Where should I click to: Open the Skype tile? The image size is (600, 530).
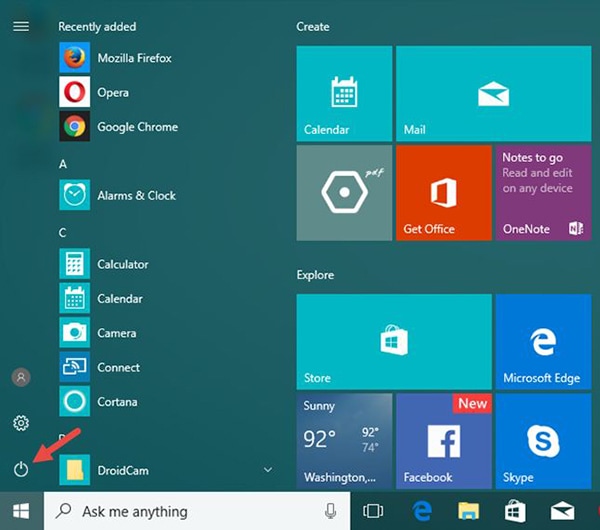(x=543, y=441)
